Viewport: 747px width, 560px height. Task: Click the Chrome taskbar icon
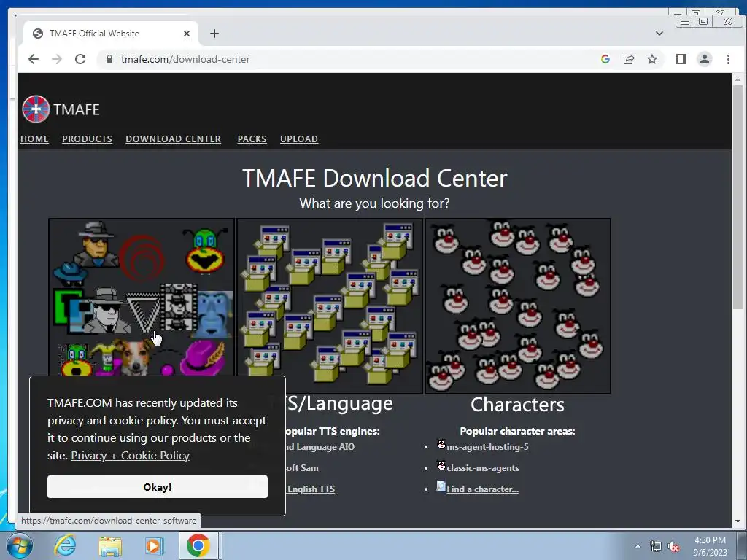click(198, 545)
